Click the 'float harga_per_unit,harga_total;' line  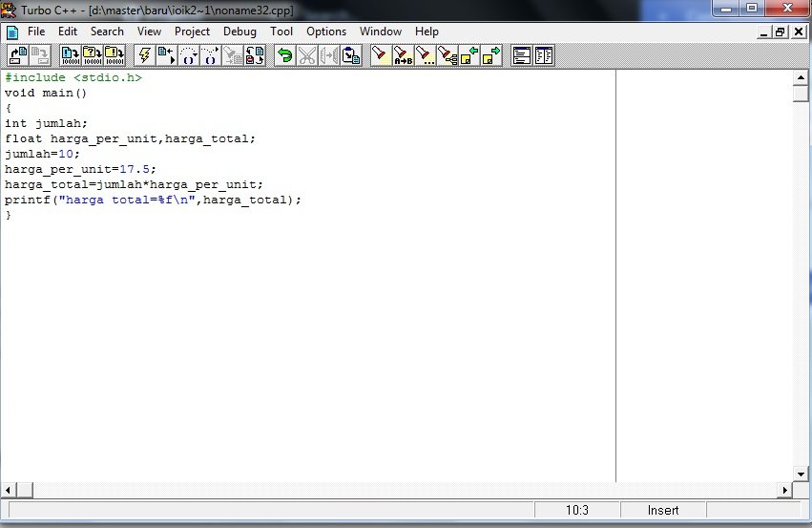pos(130,138)
